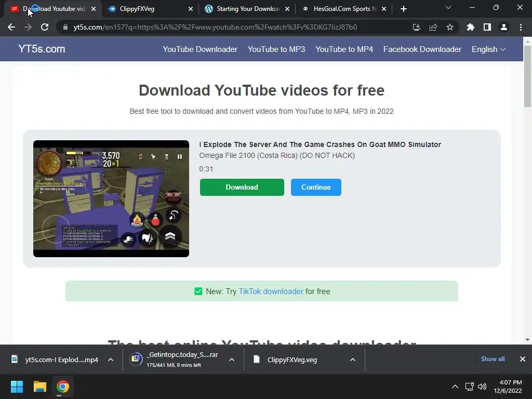
Task: Click the YT5s.com site logo
Action: point(42,49)
